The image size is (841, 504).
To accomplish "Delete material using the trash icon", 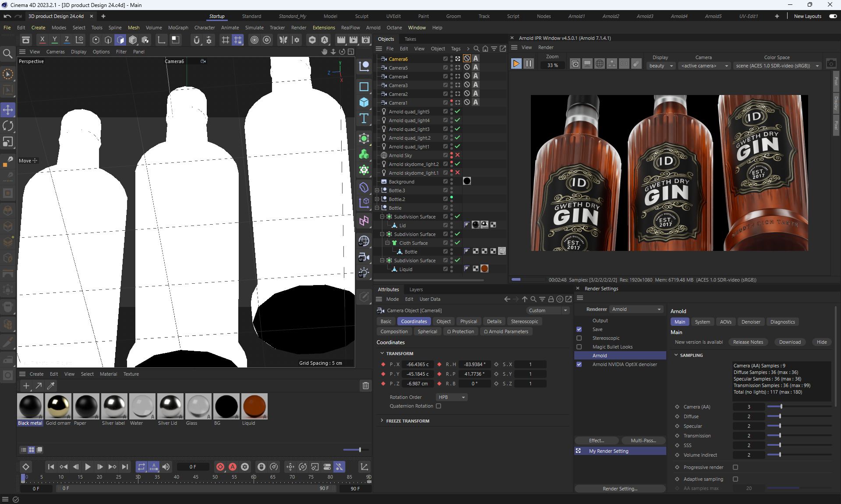I will pos(365,386).
